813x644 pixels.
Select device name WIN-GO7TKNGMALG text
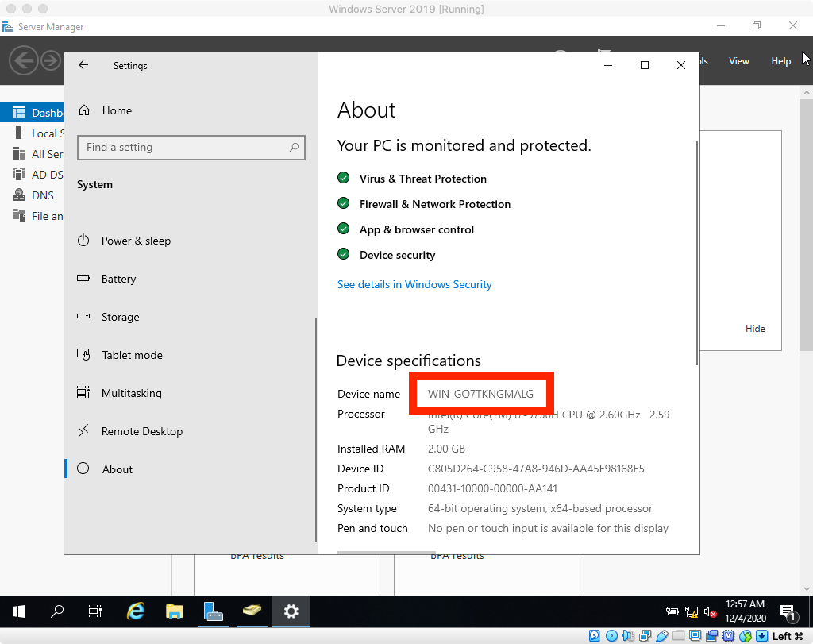point(480,394)
